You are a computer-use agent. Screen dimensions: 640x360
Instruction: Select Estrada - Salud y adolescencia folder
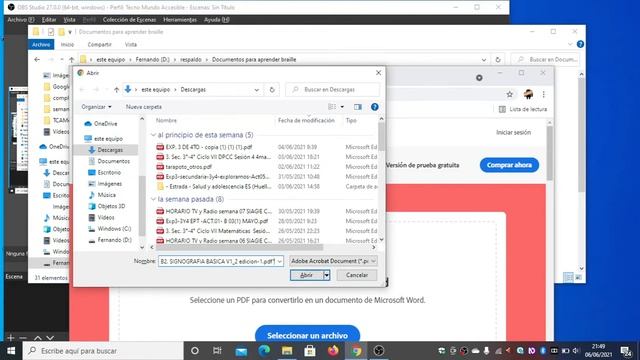214,187
